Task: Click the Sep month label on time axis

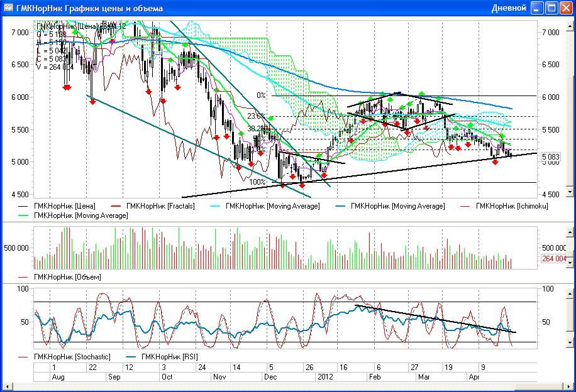Action: click(x=114, y=376)
